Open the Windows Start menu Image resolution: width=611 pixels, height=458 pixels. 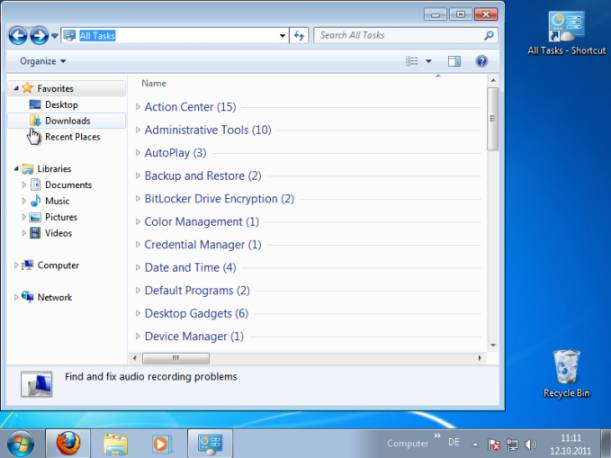click(20, 444)
